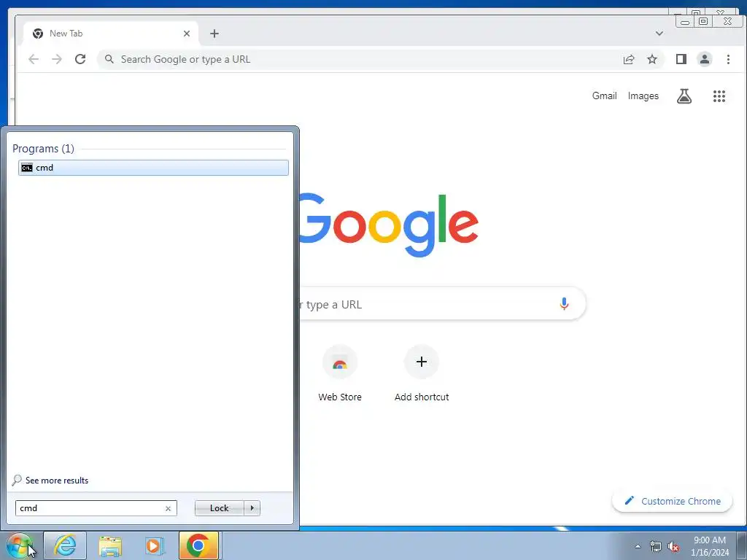Open Search Labs flask icon
This screenshot has width=747, height=560.
(684, 96)
